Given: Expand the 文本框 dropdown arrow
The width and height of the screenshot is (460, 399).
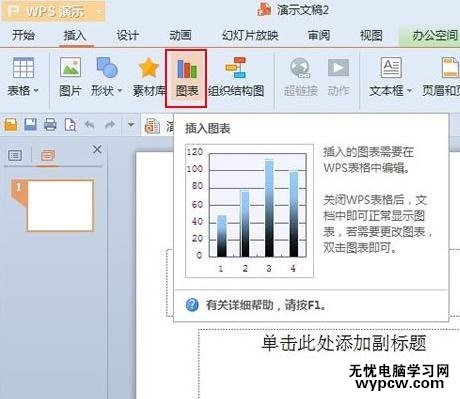Looking at the screenshot, I should 409,90.
